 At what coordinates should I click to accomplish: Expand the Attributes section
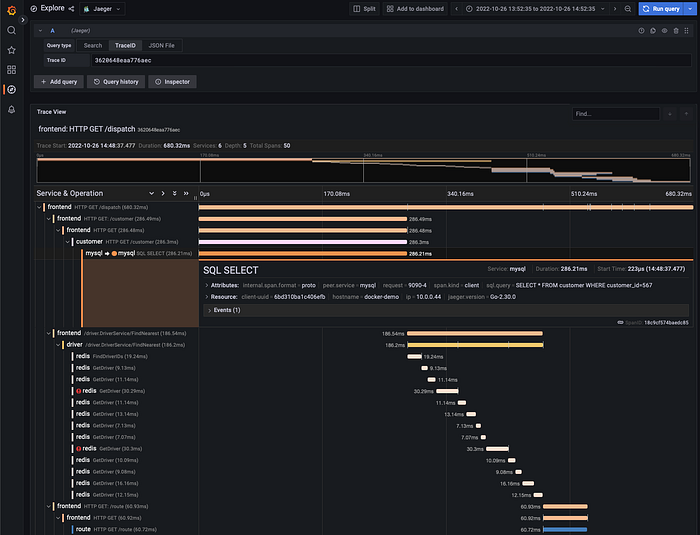click(207, 285)
